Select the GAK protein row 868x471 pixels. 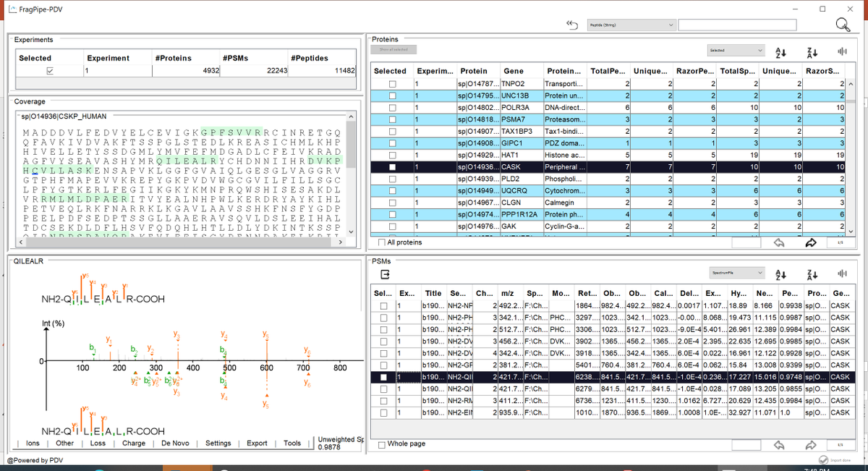point(609,226)
